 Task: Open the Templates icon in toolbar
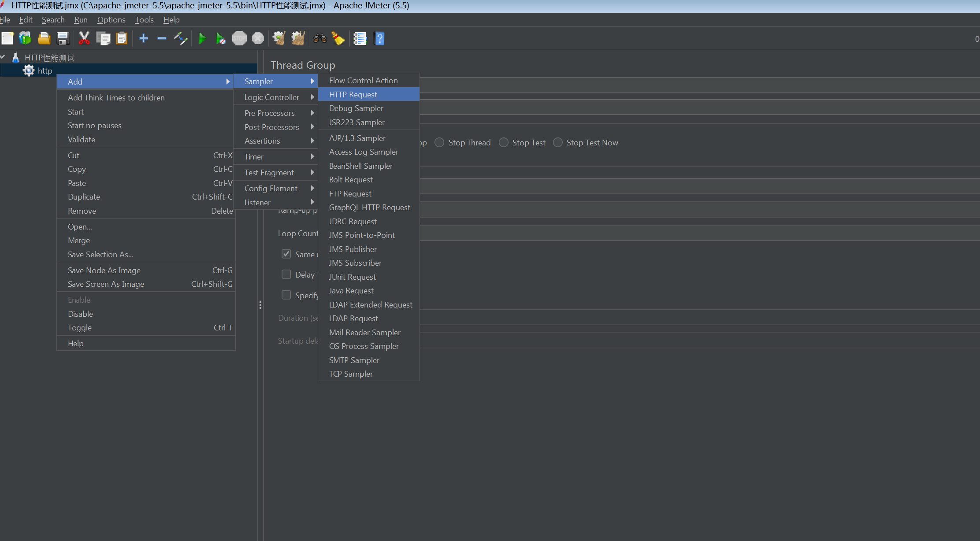coord(26,38)
